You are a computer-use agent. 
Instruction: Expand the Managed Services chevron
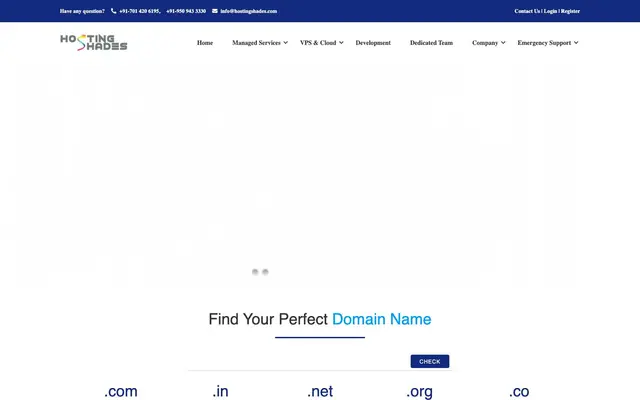tap(286, 42)
